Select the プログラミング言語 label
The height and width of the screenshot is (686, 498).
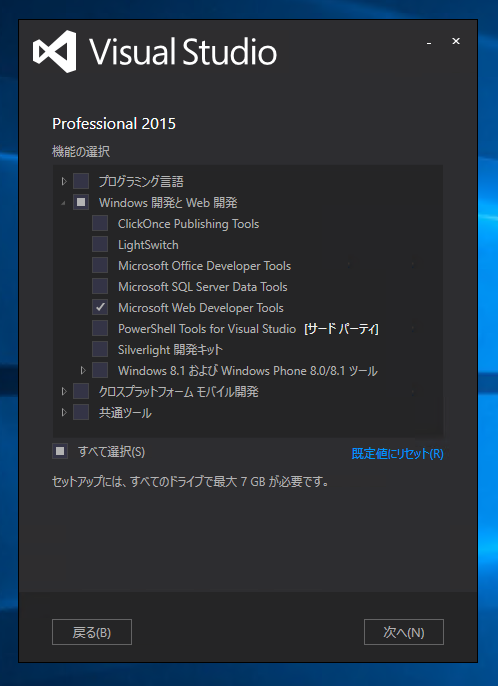pos(141,182)
